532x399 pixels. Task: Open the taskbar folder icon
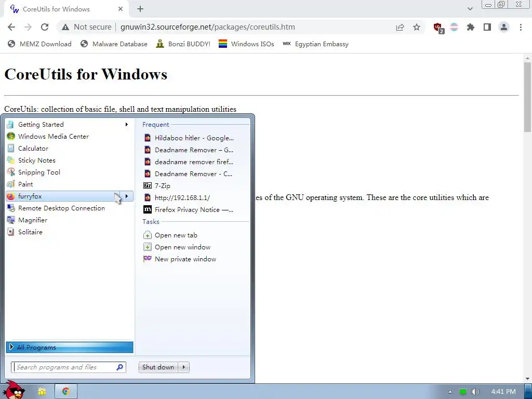tap(42, 392)
